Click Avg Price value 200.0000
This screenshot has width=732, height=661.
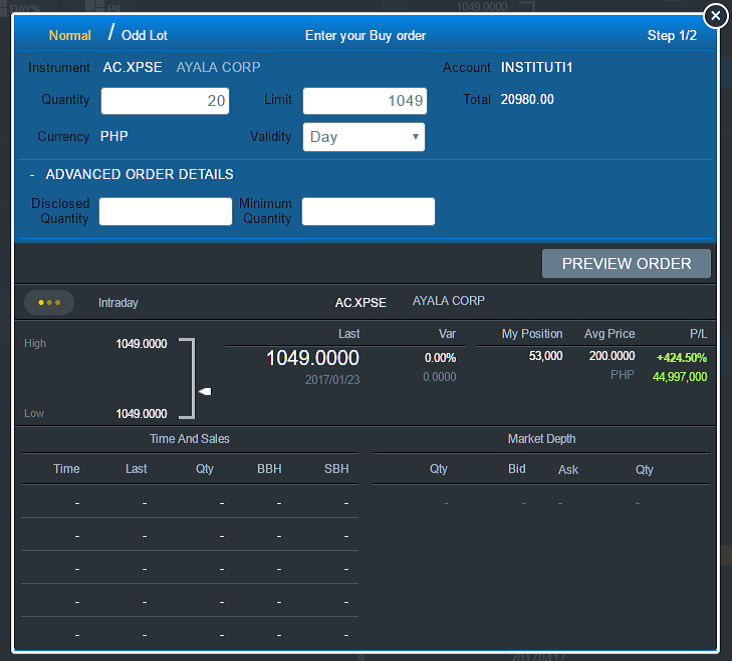click(612, 356)
